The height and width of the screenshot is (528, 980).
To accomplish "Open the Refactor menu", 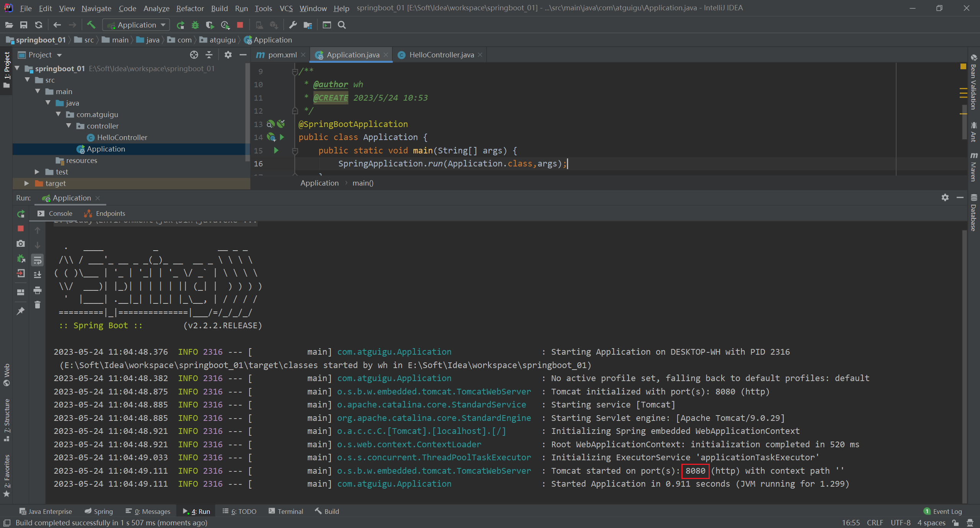I will point(190,8).
